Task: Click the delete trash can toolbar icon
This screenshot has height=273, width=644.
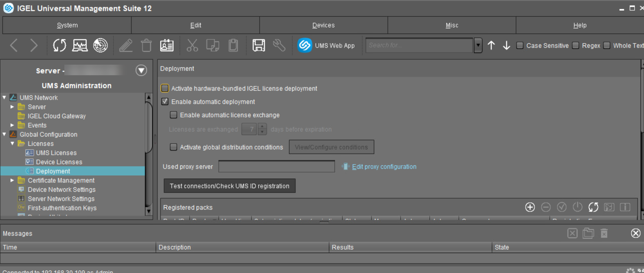Action: (x=146, y=45)
